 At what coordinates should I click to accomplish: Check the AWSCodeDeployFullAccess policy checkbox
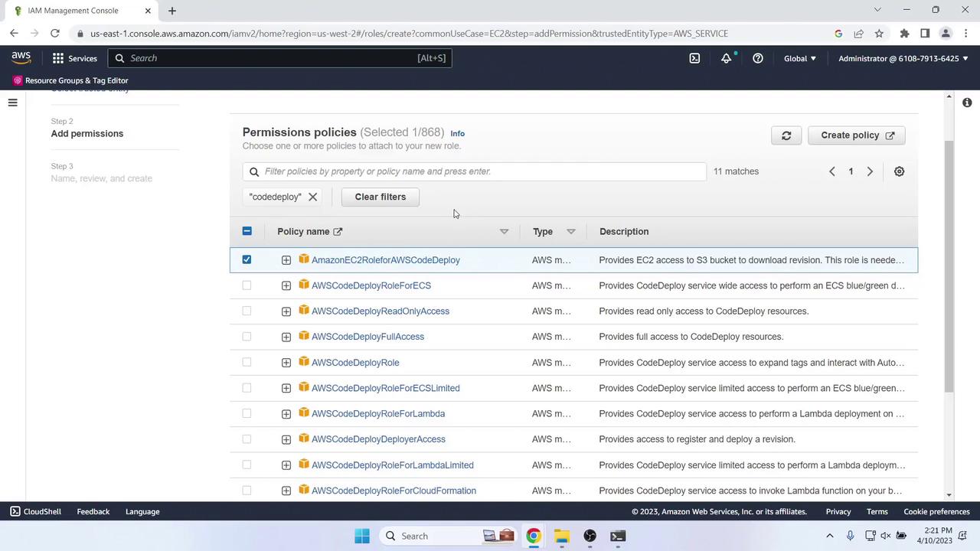(x=247, y=337)
